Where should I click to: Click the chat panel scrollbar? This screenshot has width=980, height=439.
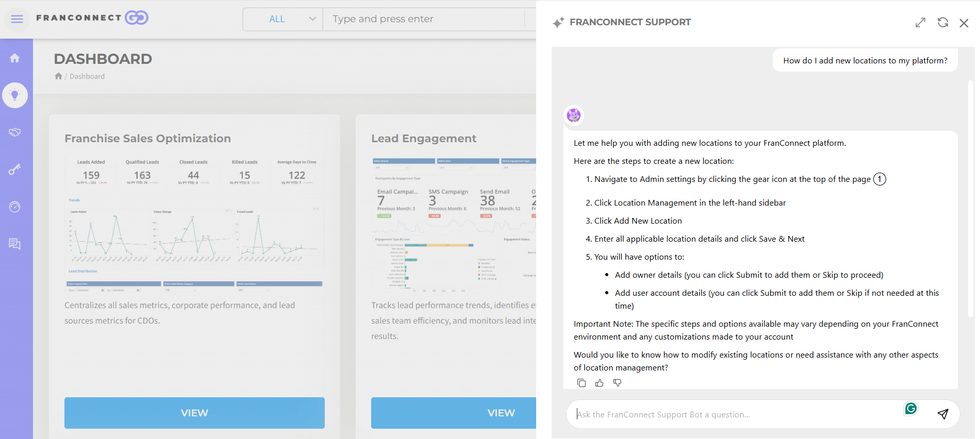coord(971,198)
